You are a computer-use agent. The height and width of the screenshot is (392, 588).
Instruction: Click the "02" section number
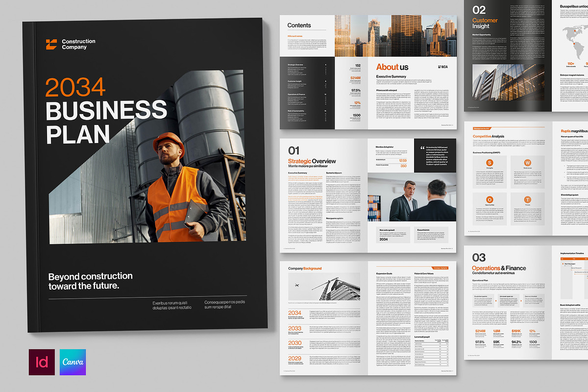[x=479, y=10]
